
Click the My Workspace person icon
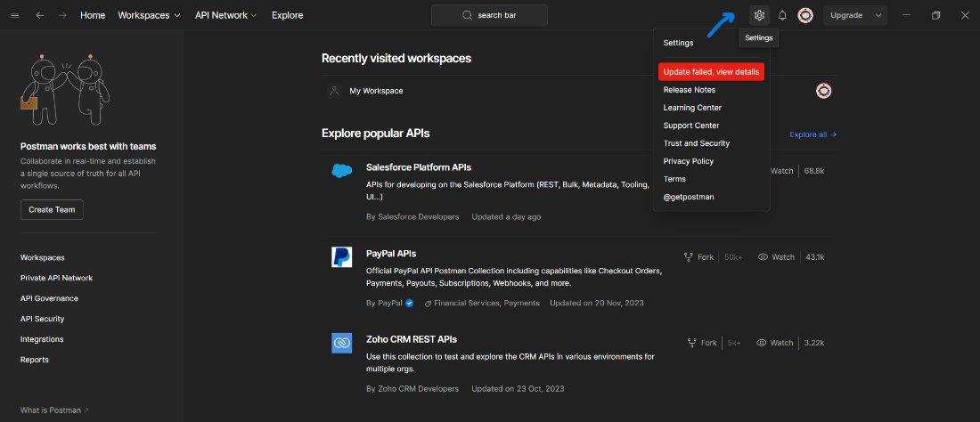click(334, 91)
